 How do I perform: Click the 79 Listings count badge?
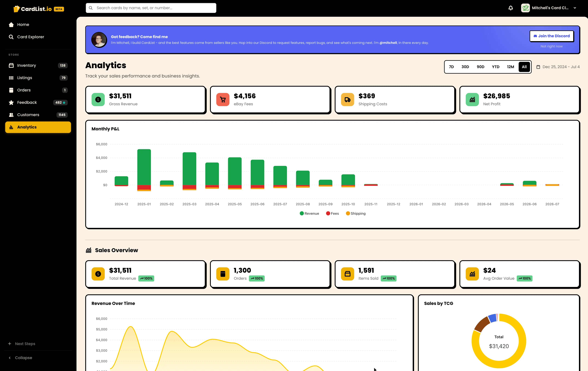tap(63, 78)
